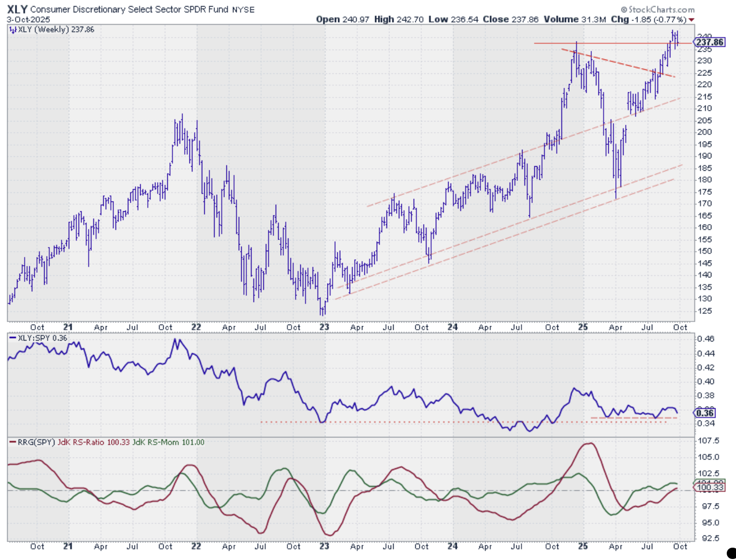
Task: Click the 3-Oct-2025 date label
Action: pyautogui.click(x=28, y=19)
